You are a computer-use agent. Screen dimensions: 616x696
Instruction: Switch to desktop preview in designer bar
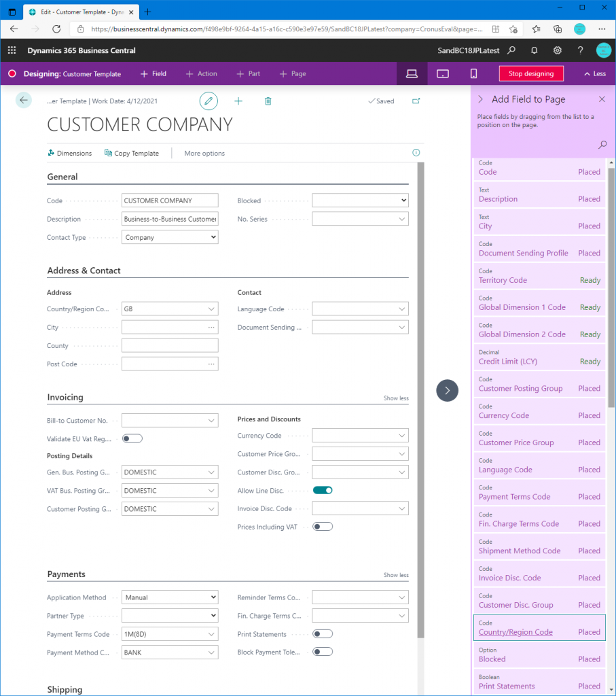pos(412,73)
